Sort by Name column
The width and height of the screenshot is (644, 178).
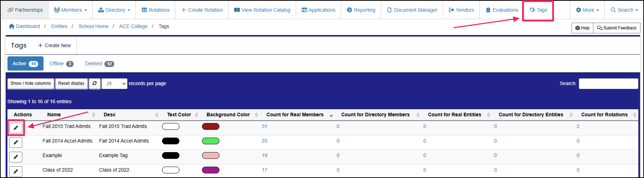point(69,115)
